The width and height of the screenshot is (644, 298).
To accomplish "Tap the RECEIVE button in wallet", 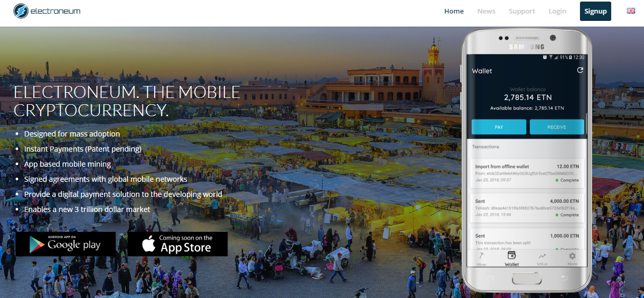I will click(557, 127).
